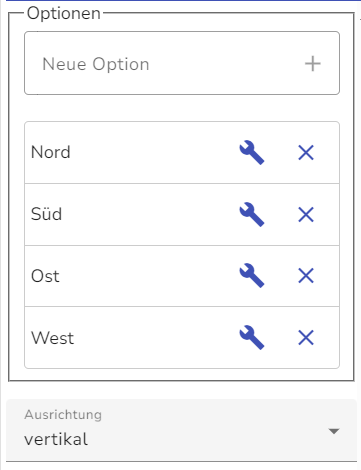
Task: Open settings wrench for Süd option
Action: click(x=252, y=214)
